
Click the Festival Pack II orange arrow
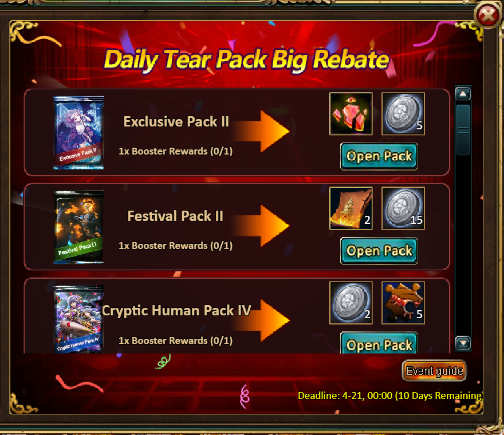click(261, 226)
